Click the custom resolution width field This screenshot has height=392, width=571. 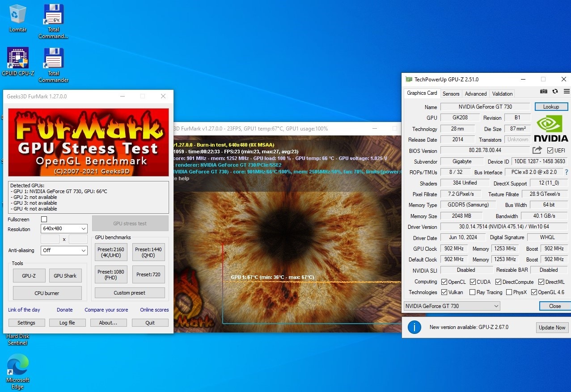click(50, 239)
